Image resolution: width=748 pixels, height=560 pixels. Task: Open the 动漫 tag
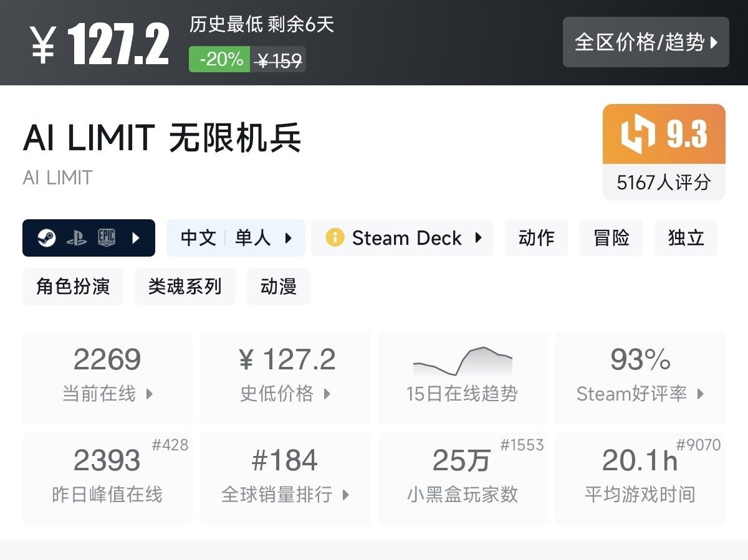(x=278, y=287)
